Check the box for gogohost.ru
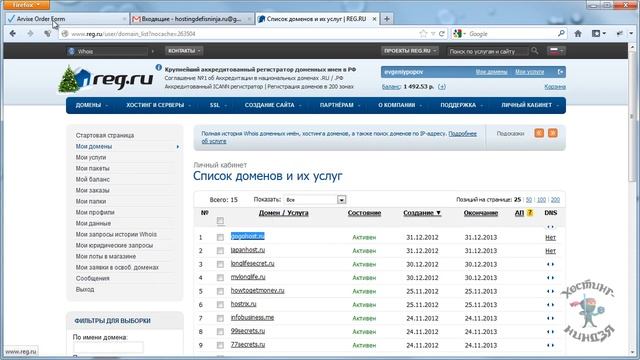This screenshot has height=360, width=640. click(220, 237)
